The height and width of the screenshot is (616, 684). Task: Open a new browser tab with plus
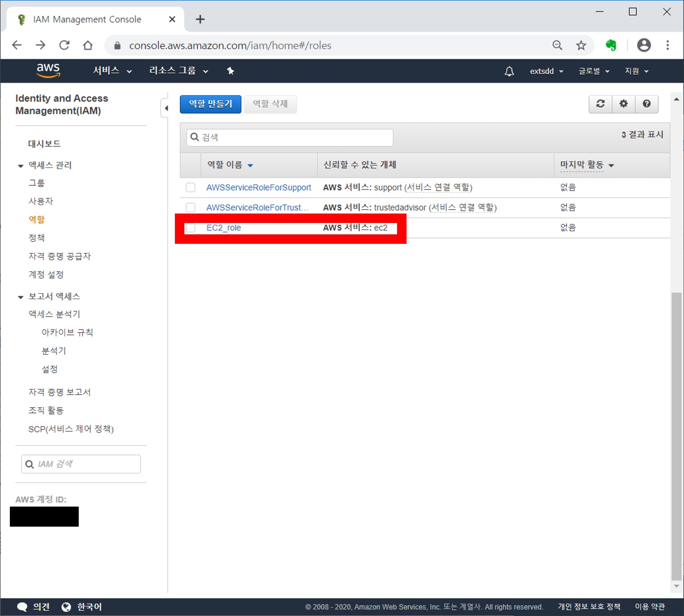coord(200,19)
